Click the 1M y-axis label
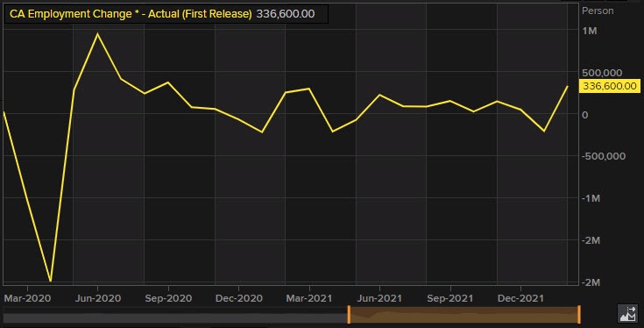The image size is (644, 328). [590, 31]
